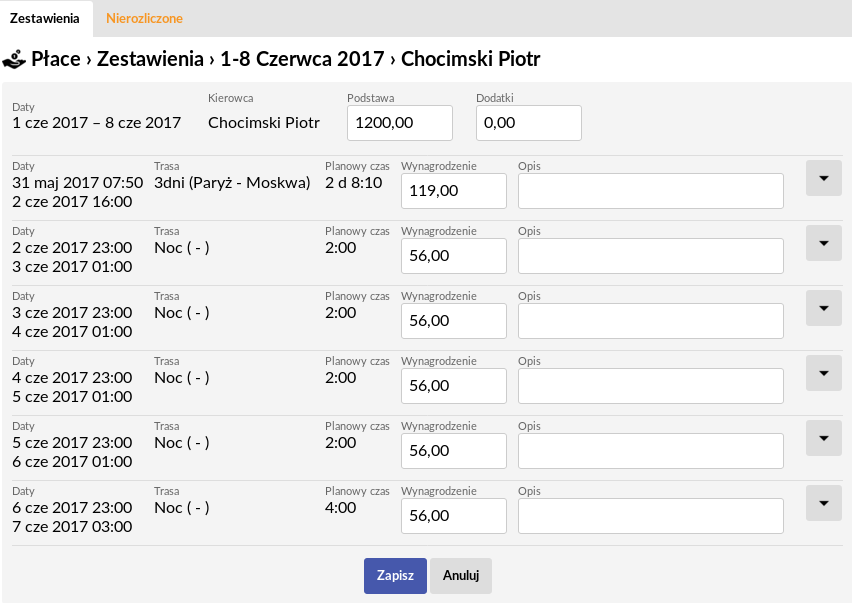Expand options for 4 cze 2017 23:00 row
Image resolution: width=852 pixels, height=603 pixels.
click(824, 373)
